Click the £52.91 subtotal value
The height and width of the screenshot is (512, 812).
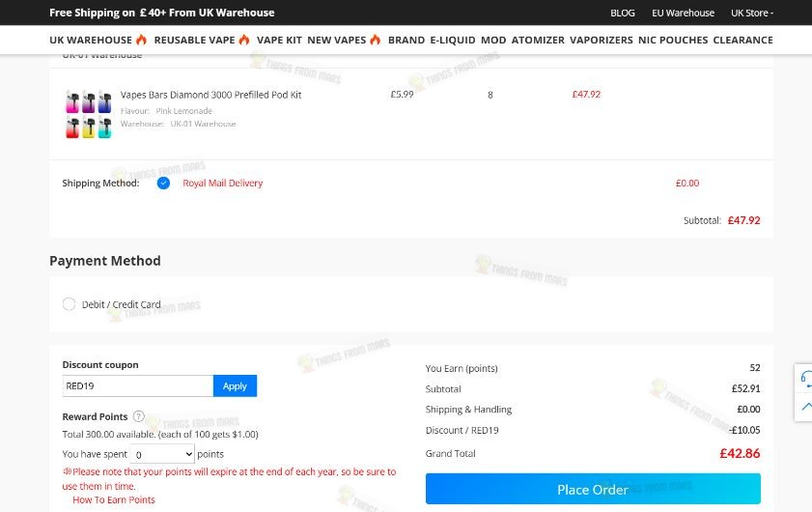[745, 388]
